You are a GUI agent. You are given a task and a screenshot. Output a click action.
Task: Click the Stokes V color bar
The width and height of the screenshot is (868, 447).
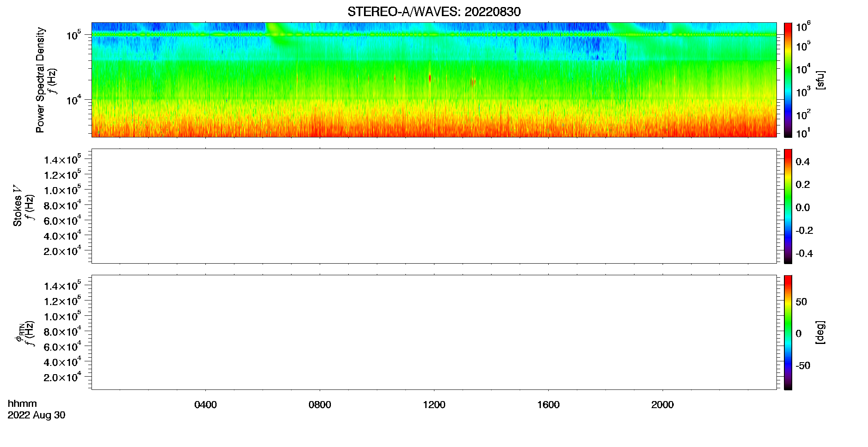point(788,206)
